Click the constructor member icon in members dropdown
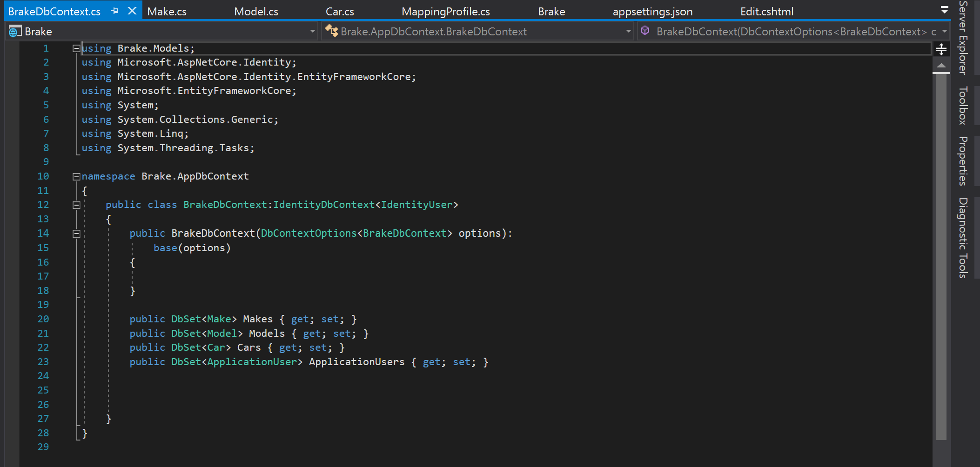Image resolution: width=980 pixels, height=467 pixels. click(x=645, y=31)
